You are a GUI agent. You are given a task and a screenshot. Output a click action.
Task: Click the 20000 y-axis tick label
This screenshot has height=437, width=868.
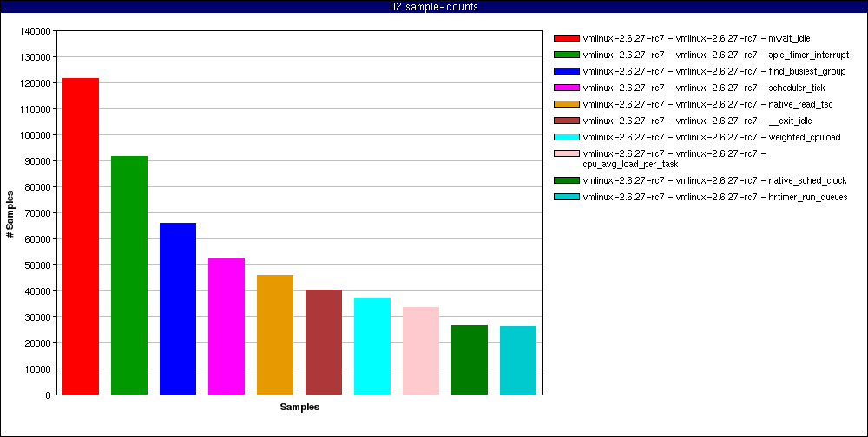tap(37, 343)
